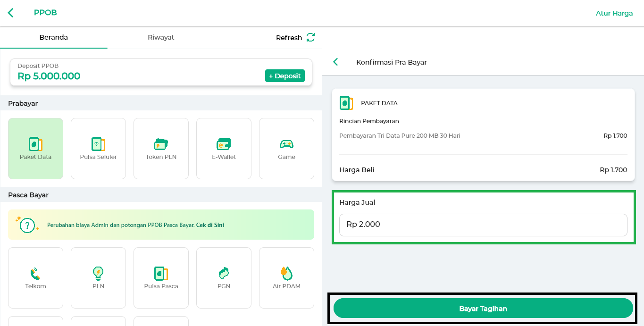Open the Token PLN tile
This screenshot has width=644, height=326.
tap(161, 149)
